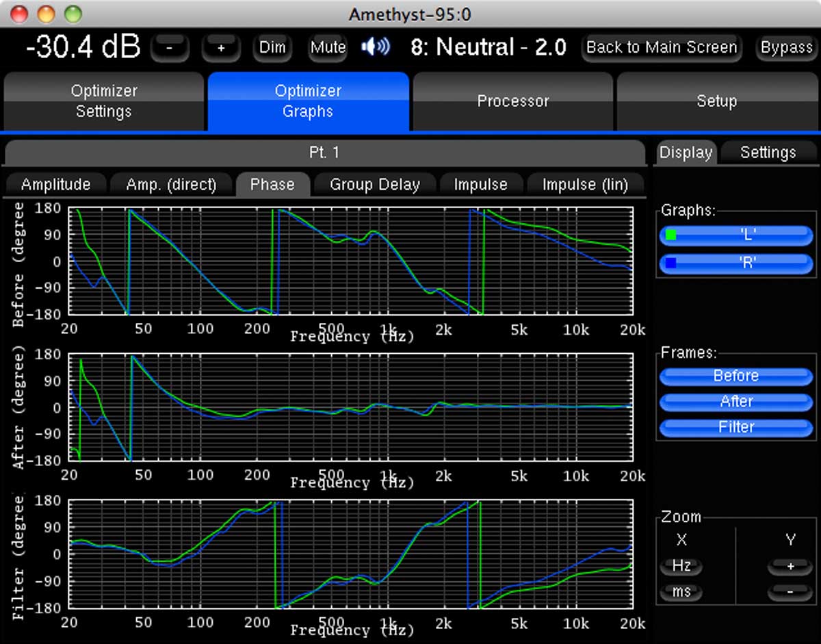Image resolution: width=821 pixels, height=644 pixels.
Task: Toggle the Before frame display
Action: pyautogui.click(x=735, y=376)
